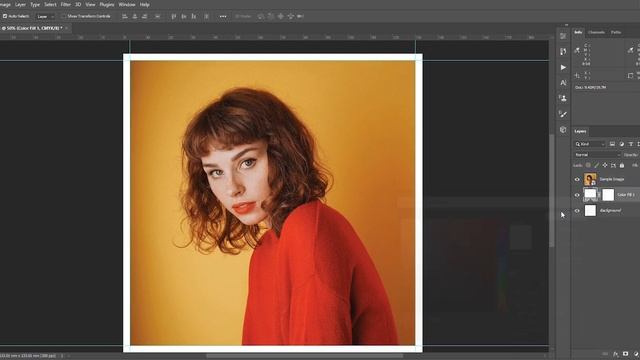Open the Adjustments panel icon in the dock

563,51
